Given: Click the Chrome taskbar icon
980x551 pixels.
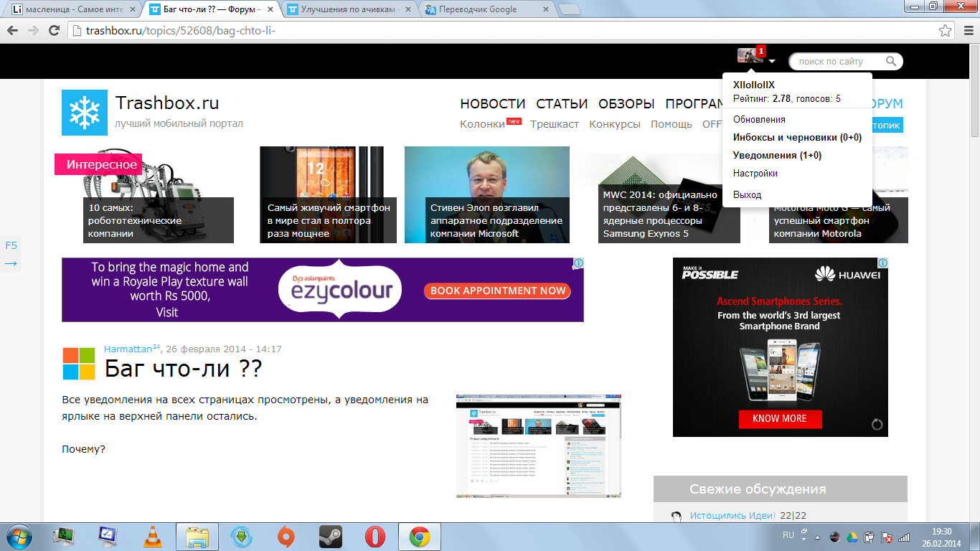Looking at the screenshot, I should coord(420,537).
